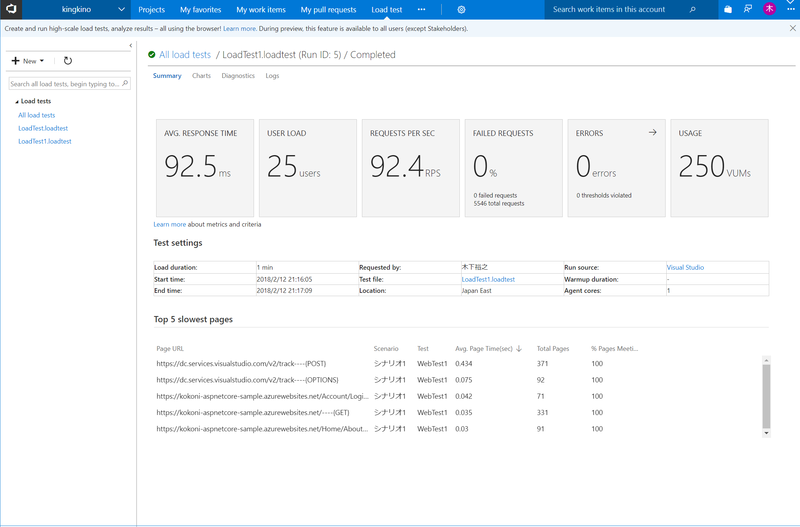
Task: Switch to the Logs tab
Action: pos(272,76)
